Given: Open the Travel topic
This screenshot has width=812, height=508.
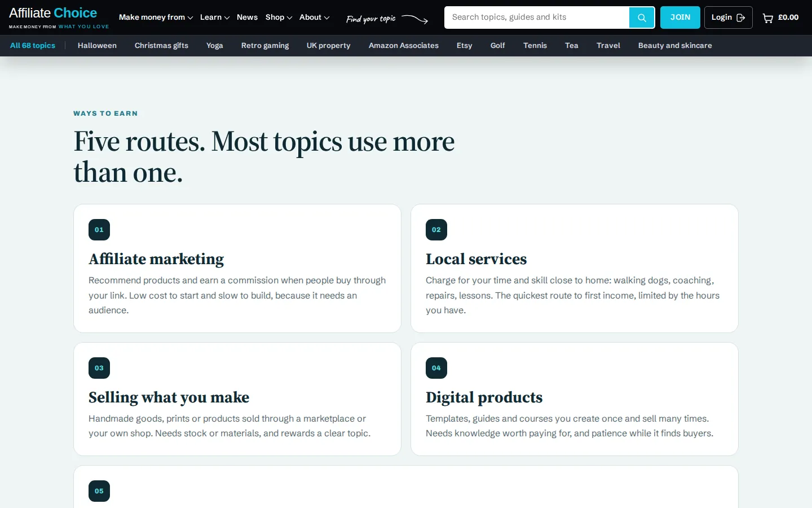Looking at the screenshot, I should (x=608, y=46).
